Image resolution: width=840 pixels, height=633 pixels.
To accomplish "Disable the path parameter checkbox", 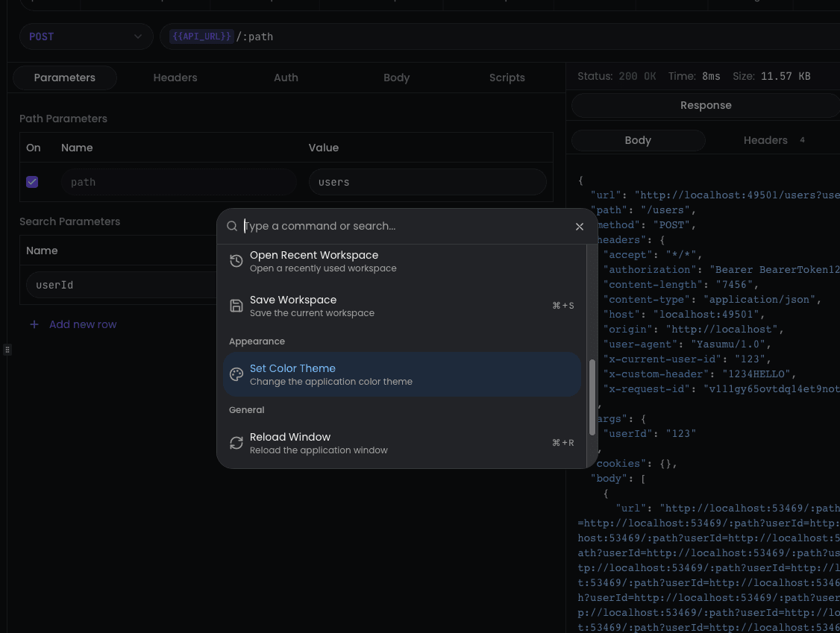I will point(32,181).
